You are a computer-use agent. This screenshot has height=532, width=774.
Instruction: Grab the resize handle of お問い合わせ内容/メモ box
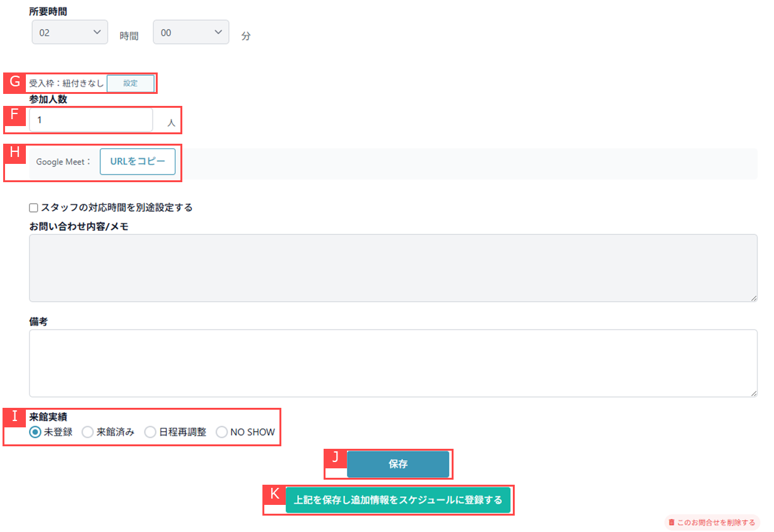coord(753,298)
